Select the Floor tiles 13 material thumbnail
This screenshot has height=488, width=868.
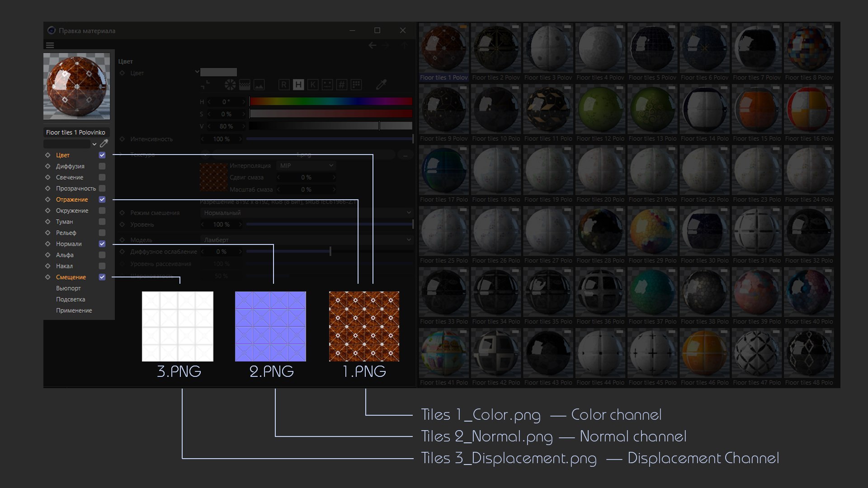(x=652, y=110)
